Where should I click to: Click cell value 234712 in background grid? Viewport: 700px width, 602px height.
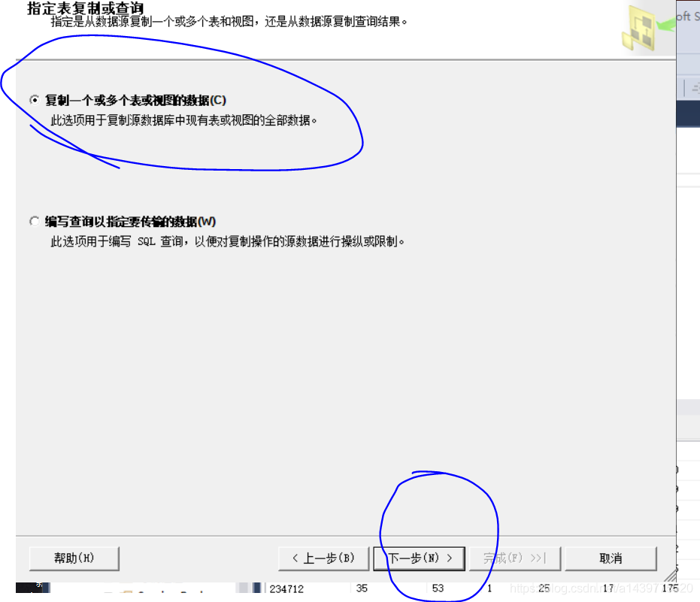pos(286,589)
